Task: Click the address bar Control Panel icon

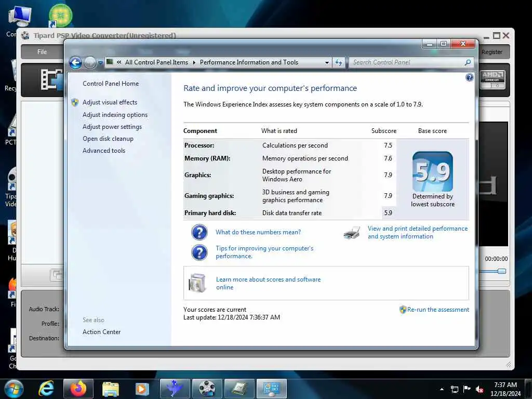Action: 110,62
